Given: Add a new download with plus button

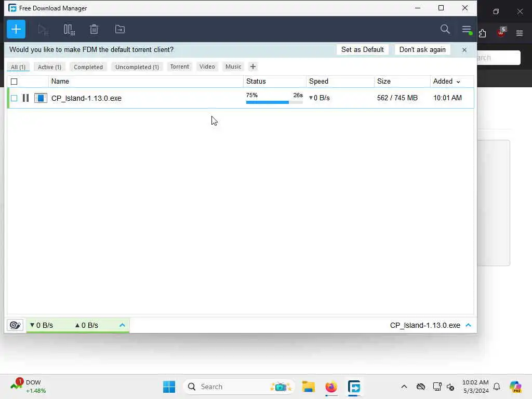Looking at the screenshot, I should click(x=16, y=29).
